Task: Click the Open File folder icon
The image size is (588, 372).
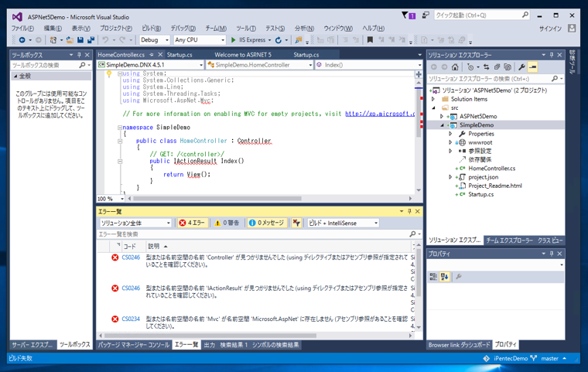Action: pyautogui.click(x=70, y=39)
